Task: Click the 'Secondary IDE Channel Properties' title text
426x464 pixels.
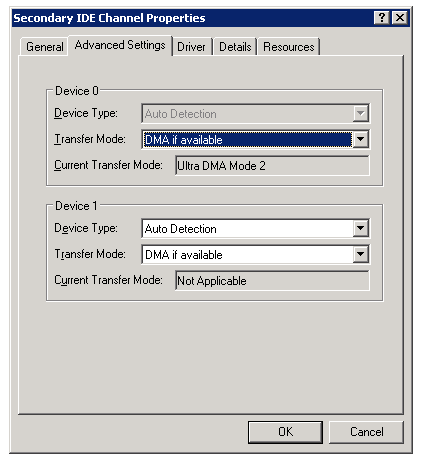Action: (109, 18)
